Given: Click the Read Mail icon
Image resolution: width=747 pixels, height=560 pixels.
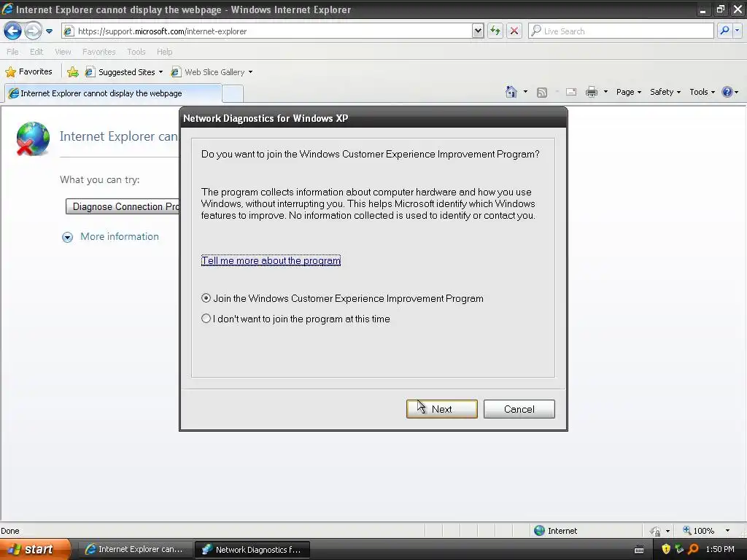Looking at the screenshot, I should pyautogui.click(x=571, y=93).
